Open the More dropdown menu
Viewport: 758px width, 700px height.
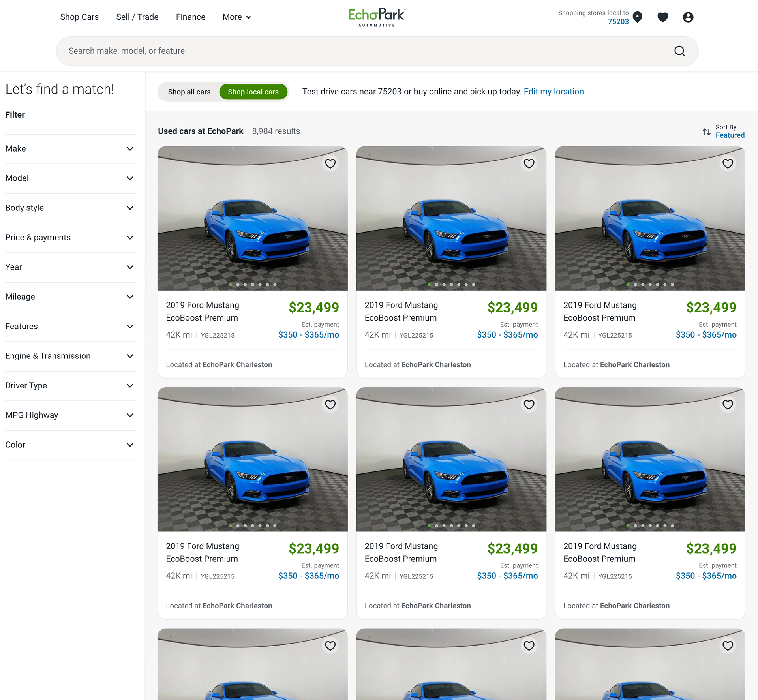236,17
